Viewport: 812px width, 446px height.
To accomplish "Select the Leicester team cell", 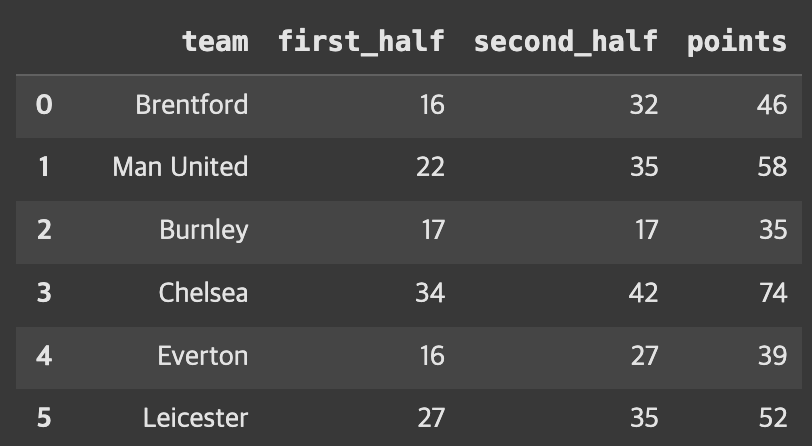I will click(195, 419).
